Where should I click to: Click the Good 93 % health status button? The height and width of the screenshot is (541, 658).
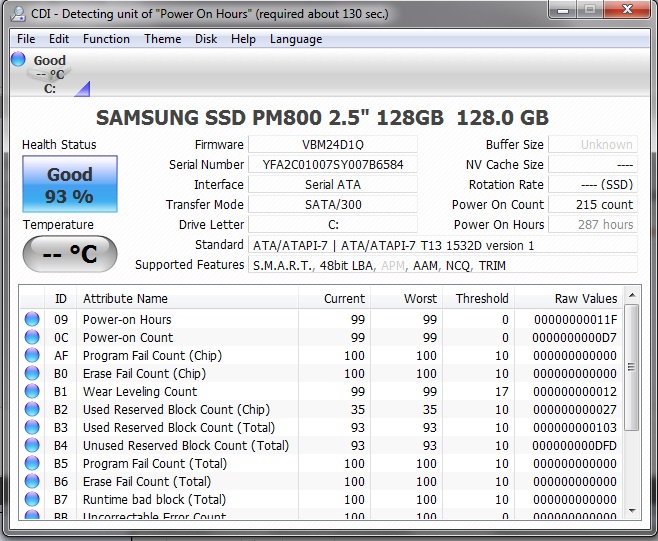(70, 184)
